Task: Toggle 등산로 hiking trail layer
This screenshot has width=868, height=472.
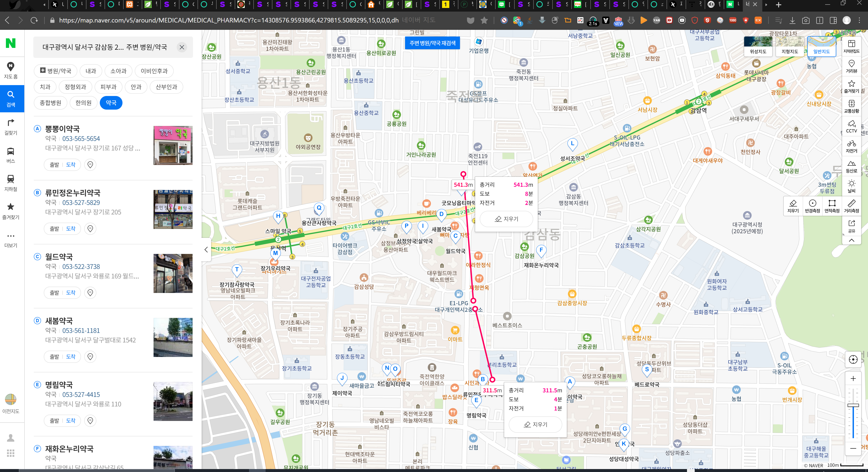Action: [851, 167]
